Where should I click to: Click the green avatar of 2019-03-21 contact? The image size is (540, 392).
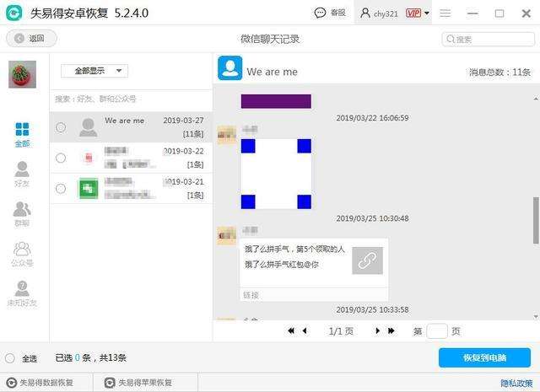tap(89, 189)
